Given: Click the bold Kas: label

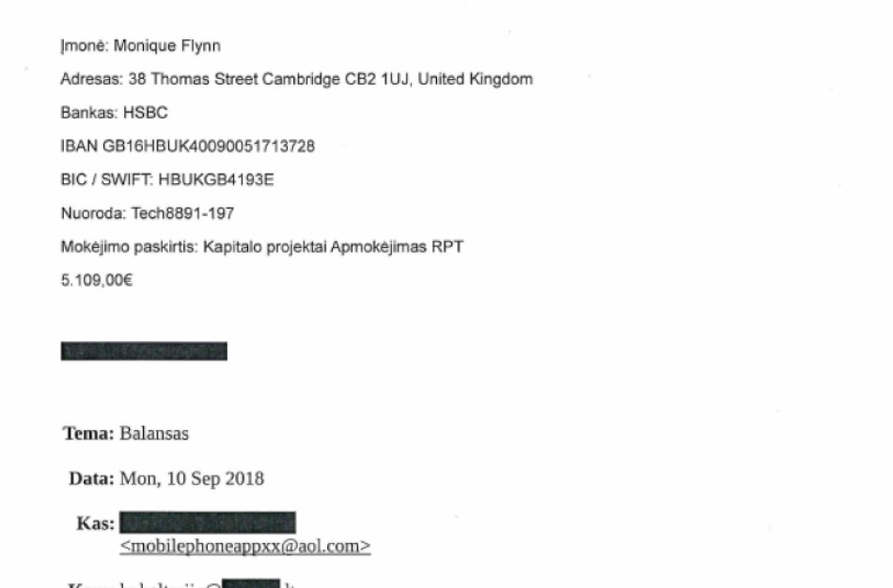Looking at the screenshot, I should click(x=96, y=523).
